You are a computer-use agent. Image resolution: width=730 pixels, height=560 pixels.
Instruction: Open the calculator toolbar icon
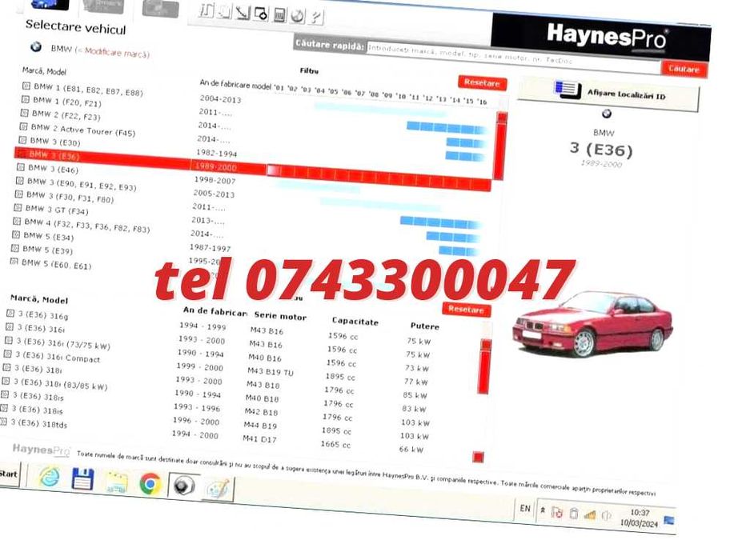click(x=279, y=15)
